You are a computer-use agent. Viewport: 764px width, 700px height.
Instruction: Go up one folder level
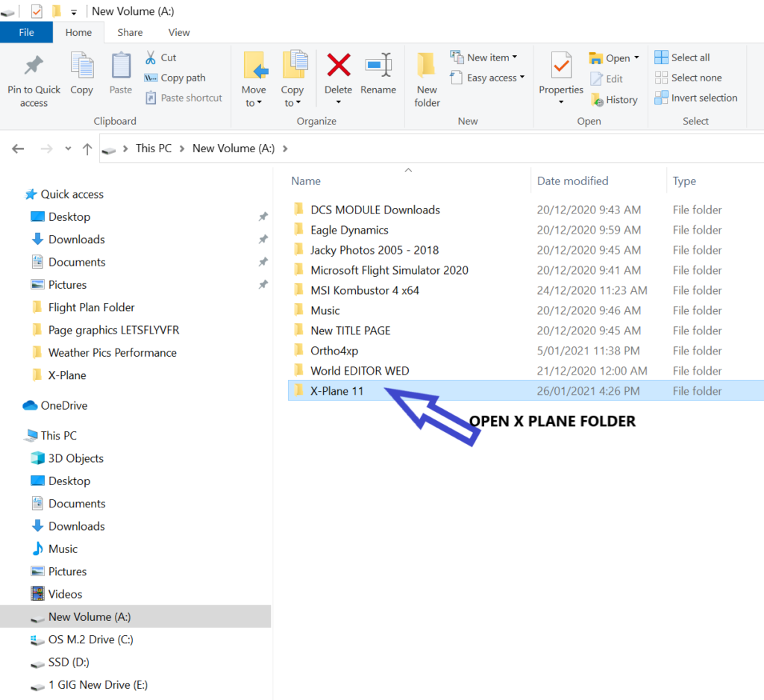tap(87, 149)
